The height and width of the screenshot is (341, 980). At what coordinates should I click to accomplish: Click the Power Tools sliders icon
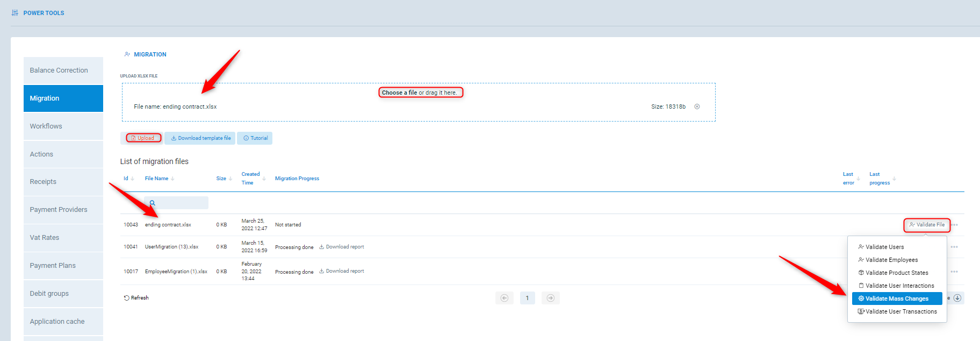[x=15, y=13]
